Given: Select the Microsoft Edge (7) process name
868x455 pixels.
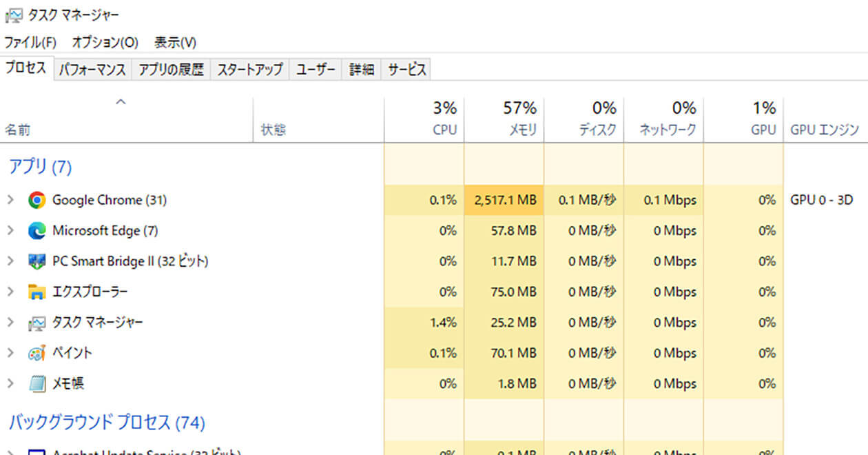Looking at the screenshot, I should coord(105,230).
